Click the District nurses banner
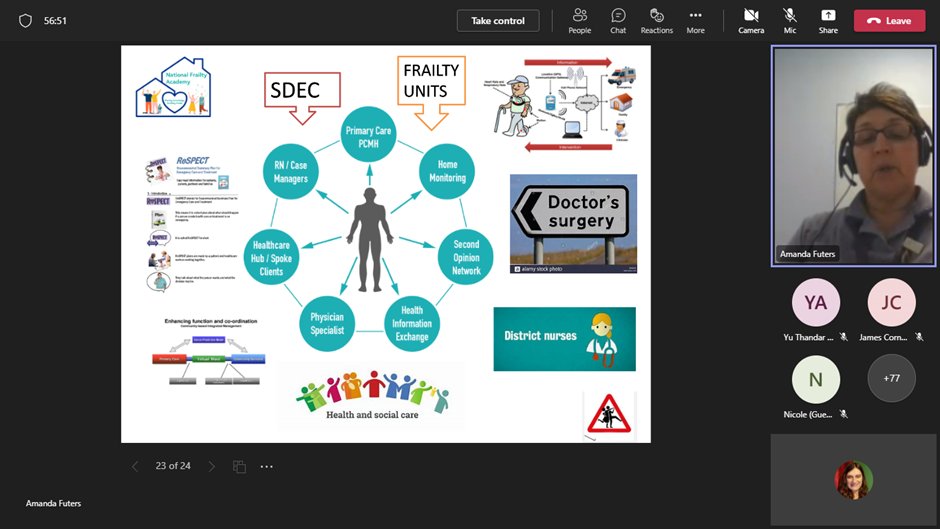This screenshot has width=940, height=529. 564,339
